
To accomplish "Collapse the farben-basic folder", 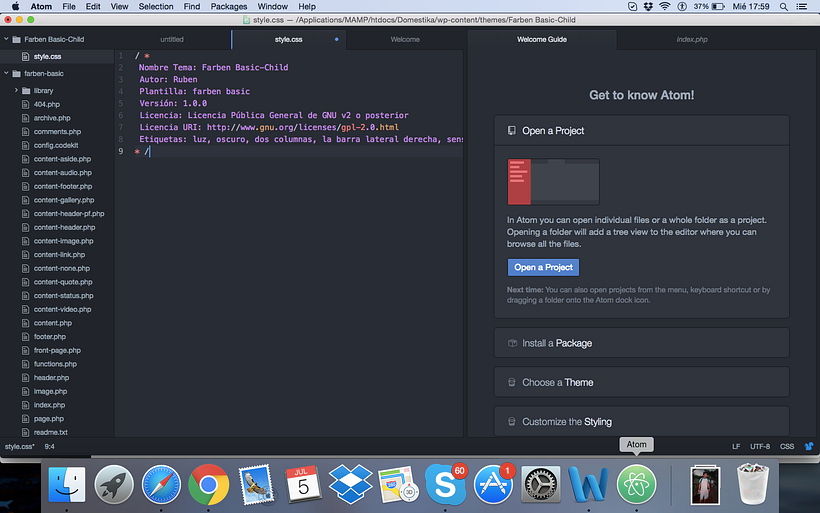I will pyautogui.click(x=6, y=73).
